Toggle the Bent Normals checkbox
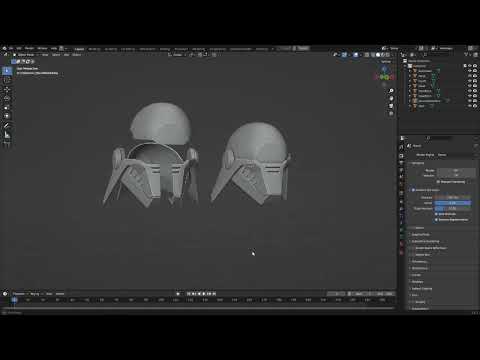Screen dimensions: 480x360 tap(436, 214)
